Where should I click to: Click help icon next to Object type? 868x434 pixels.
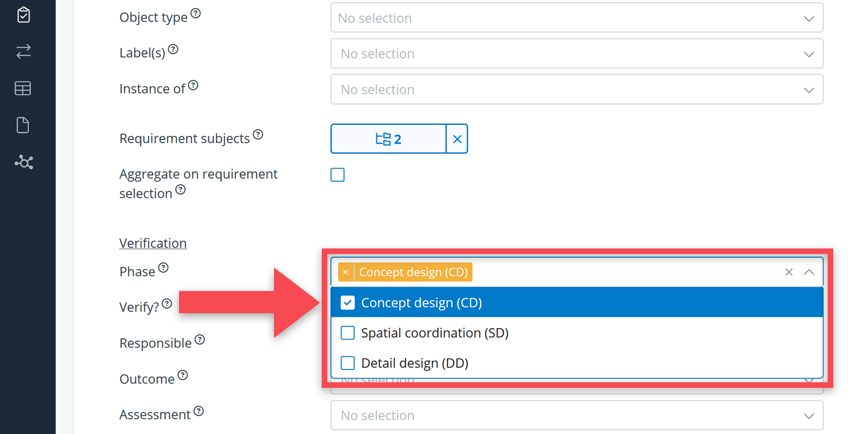(x=196, y=14)
